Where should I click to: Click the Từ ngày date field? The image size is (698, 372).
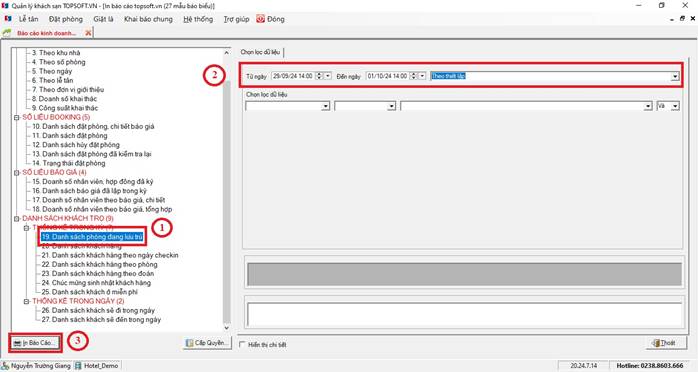[x=293, y=76]
